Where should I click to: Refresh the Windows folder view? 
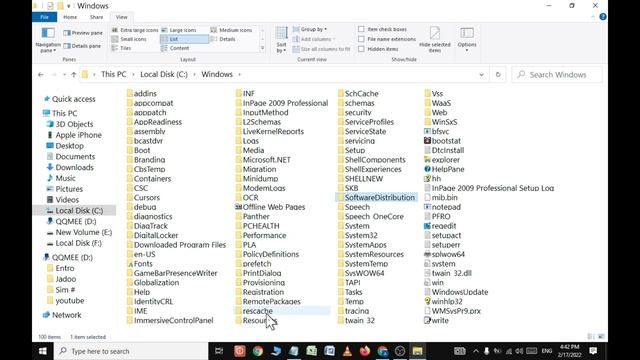tap(498, 75)
